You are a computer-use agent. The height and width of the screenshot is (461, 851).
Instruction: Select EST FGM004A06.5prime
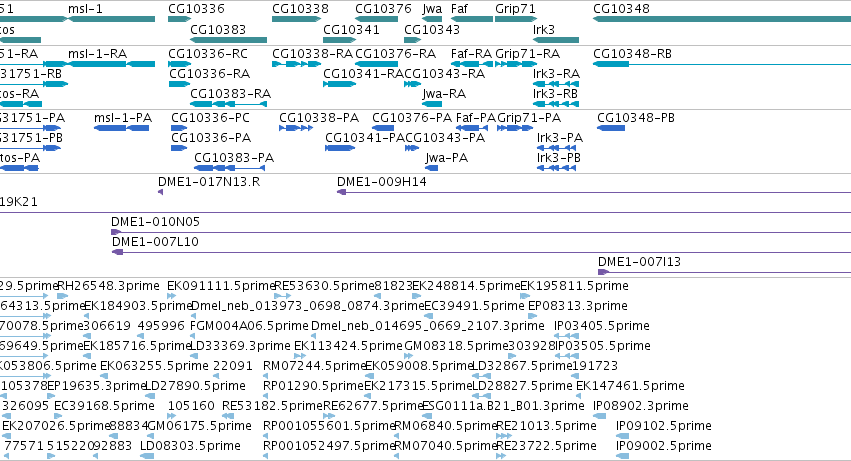192,336
